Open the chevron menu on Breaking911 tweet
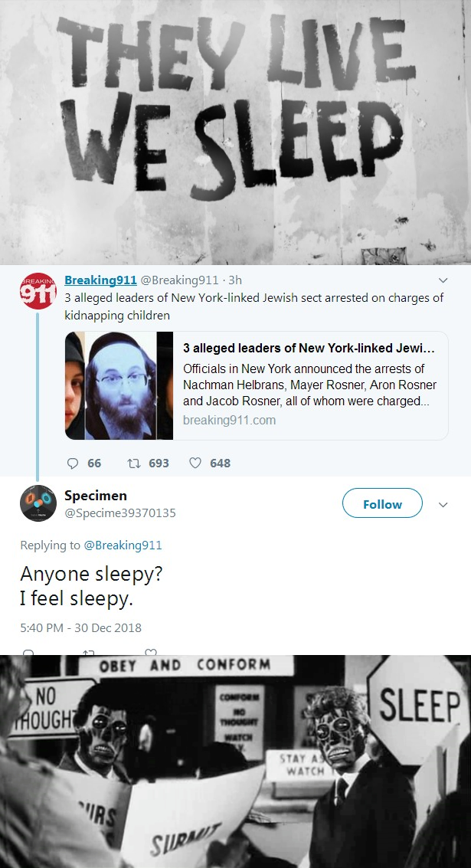 (x=443, y=280)
